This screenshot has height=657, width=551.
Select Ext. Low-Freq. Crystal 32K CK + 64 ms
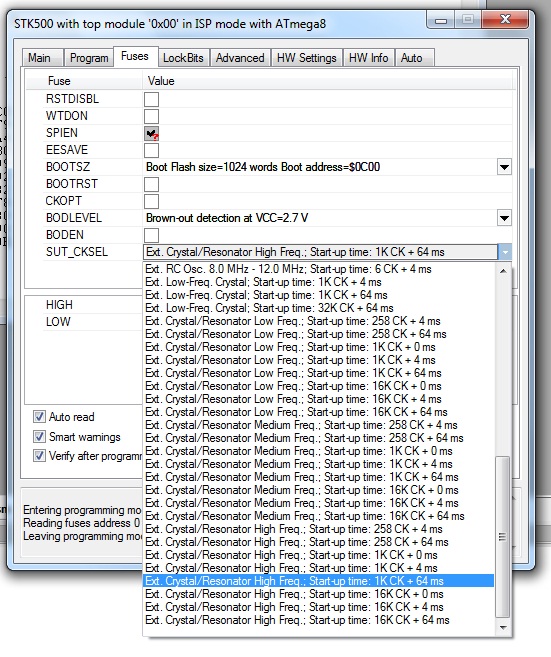click(318, 308)
